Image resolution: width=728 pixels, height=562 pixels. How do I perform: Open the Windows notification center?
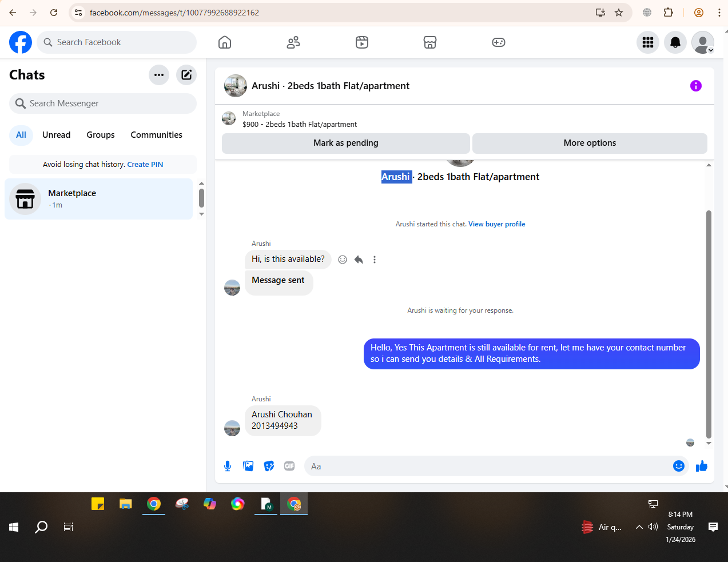(x=713, y=527)
